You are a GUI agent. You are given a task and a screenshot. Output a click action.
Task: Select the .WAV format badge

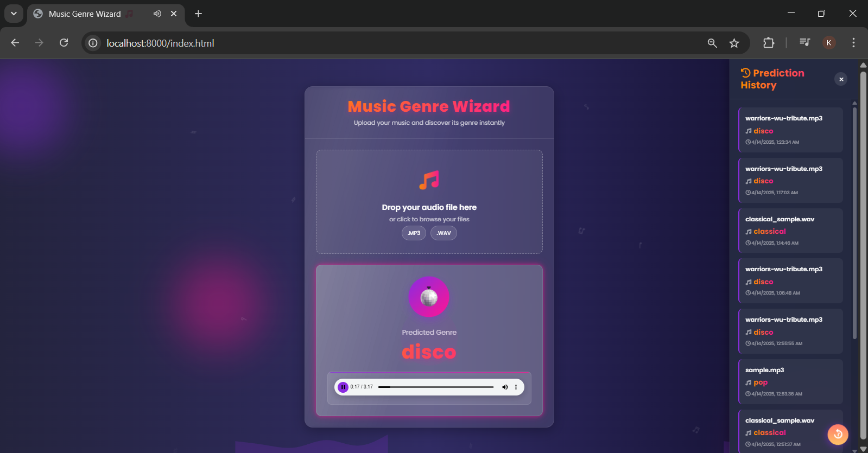[x=443, y=233]
